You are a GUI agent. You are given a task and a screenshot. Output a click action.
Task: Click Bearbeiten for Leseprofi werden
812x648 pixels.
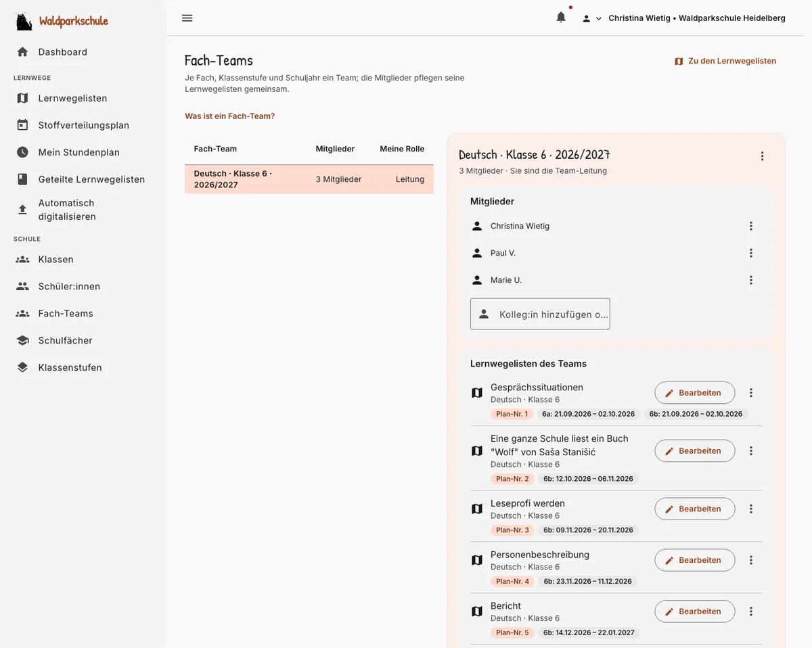695,509
